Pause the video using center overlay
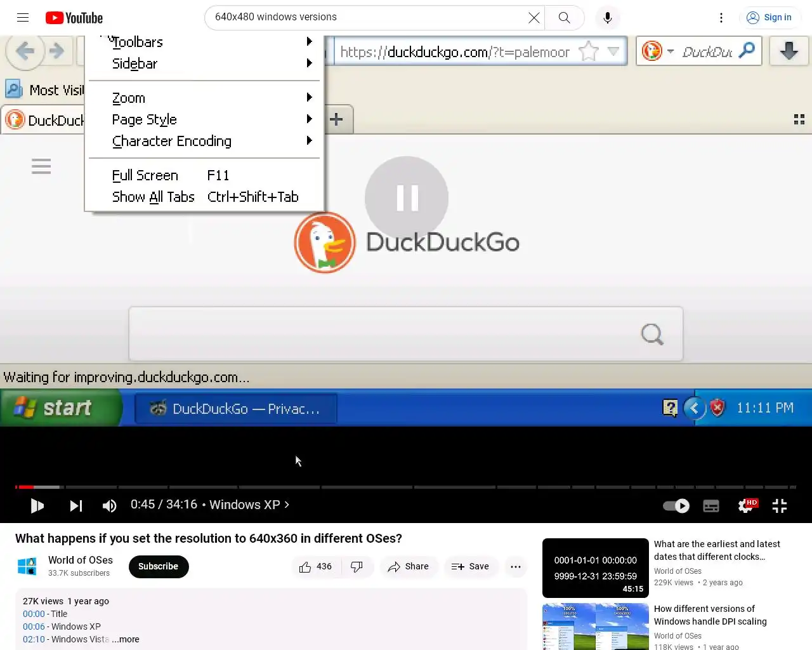The image size is (812, 650). (x=407, y=198)
